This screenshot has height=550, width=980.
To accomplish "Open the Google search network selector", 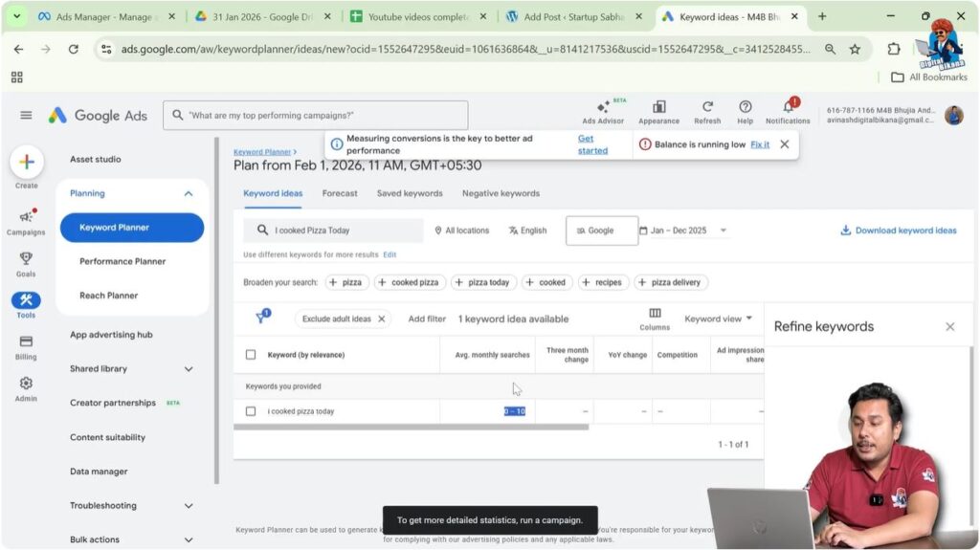I will (x=602, y=231).
